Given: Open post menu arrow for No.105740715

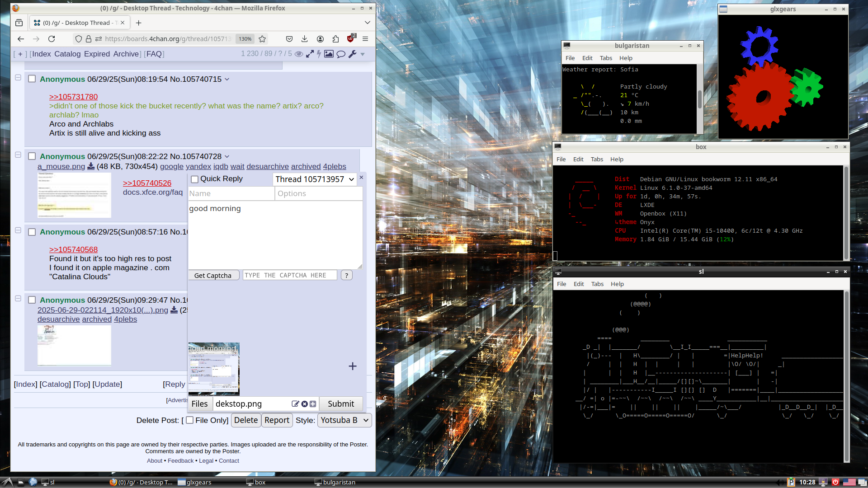Looking at the screenshot, I should (227, 79).
